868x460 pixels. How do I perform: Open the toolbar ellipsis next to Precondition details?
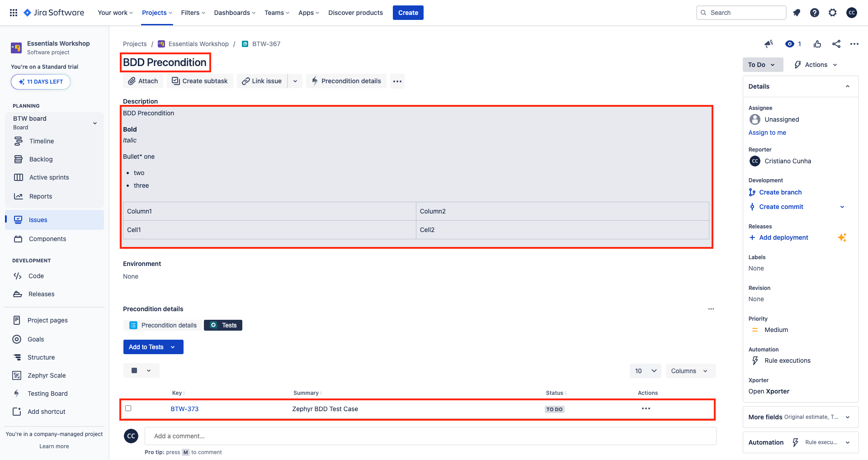397,81
